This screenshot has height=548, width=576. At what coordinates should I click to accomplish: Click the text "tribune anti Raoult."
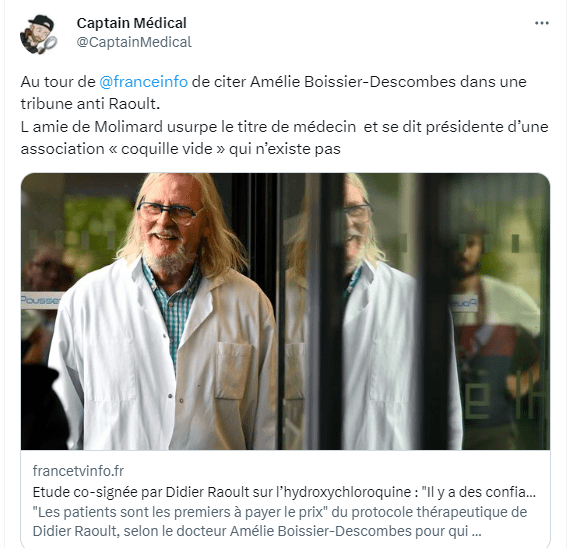pos(90,104)
